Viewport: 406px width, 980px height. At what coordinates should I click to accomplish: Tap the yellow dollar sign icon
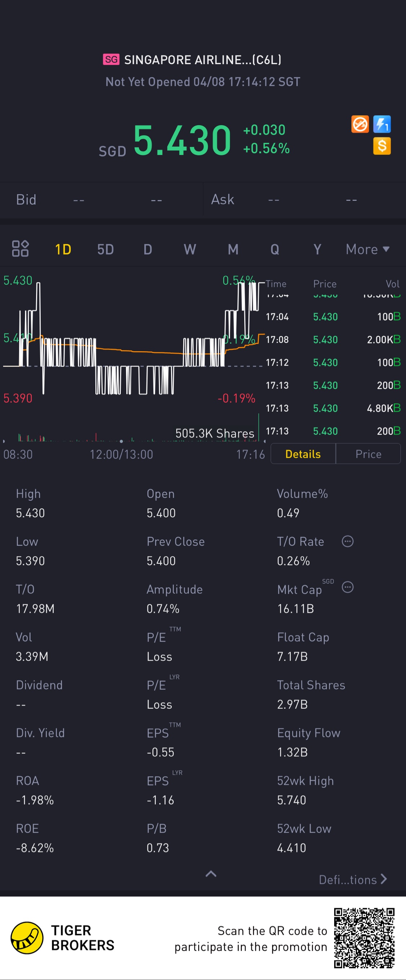[382, 146]
